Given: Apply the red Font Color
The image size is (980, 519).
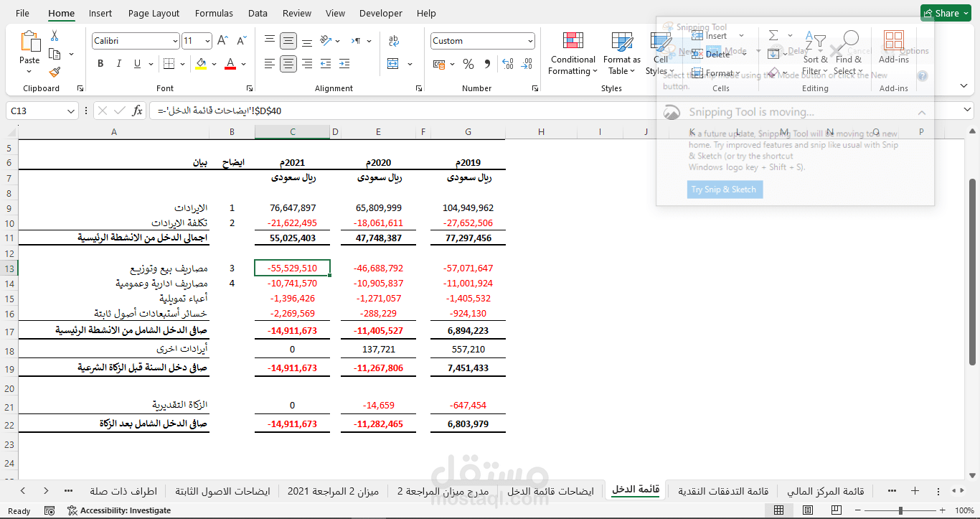Looking at the screenshot, I should [x=230, y=64].
